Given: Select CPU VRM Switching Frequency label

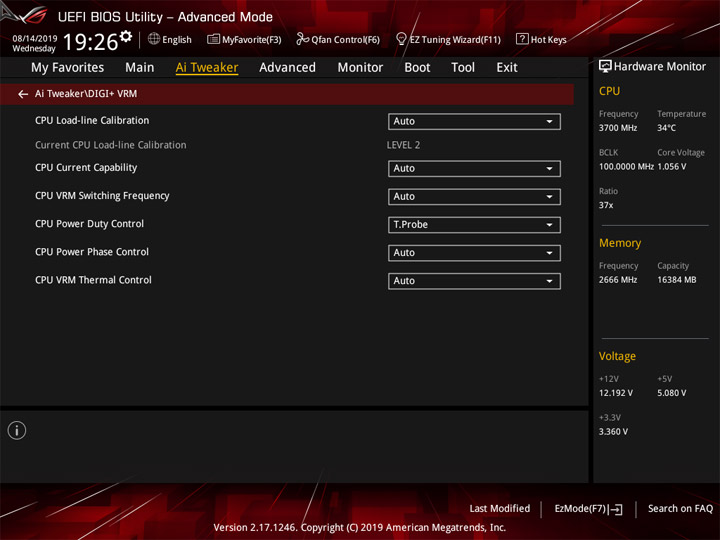Looking at the screenshot, I should tap(102, 196).
